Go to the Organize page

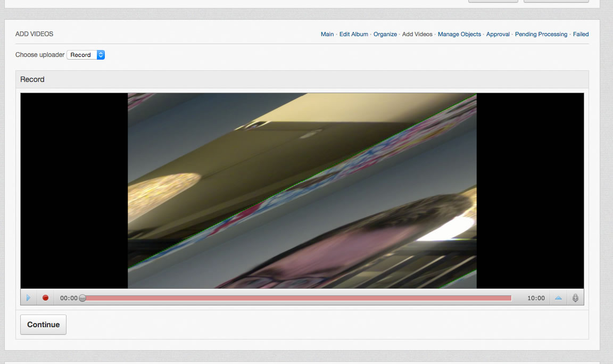click(385, 34)
